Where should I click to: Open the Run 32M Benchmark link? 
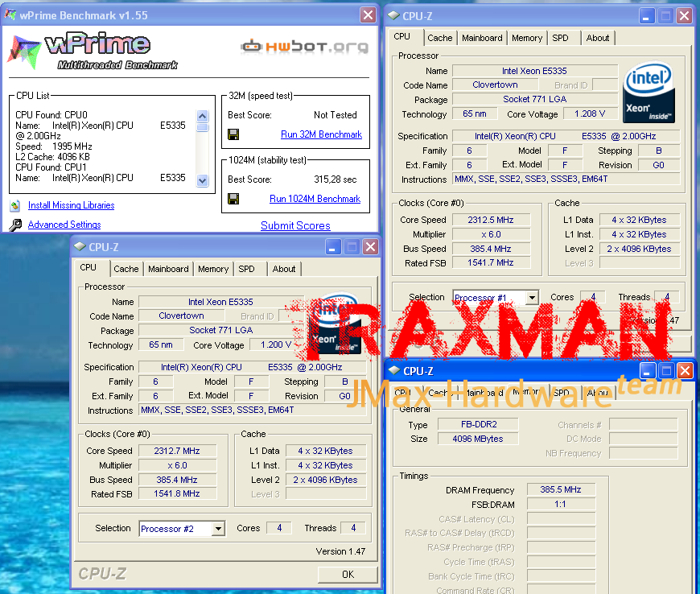pos(321,134)
